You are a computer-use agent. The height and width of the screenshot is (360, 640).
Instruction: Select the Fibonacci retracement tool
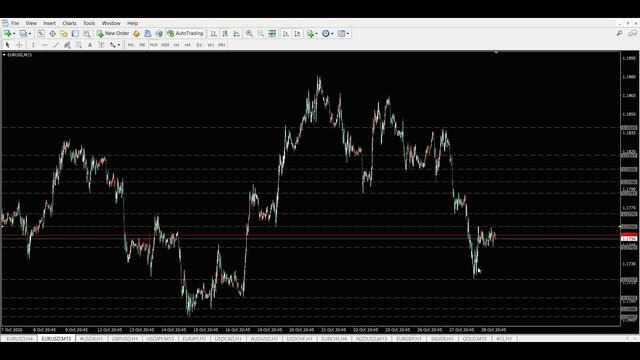[x=79, y=45]
